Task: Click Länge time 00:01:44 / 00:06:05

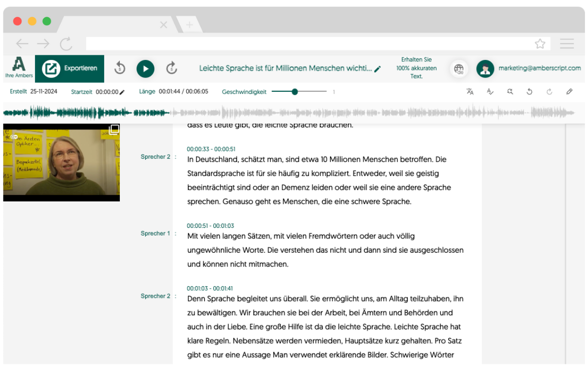Action: [x=183, y=91]
